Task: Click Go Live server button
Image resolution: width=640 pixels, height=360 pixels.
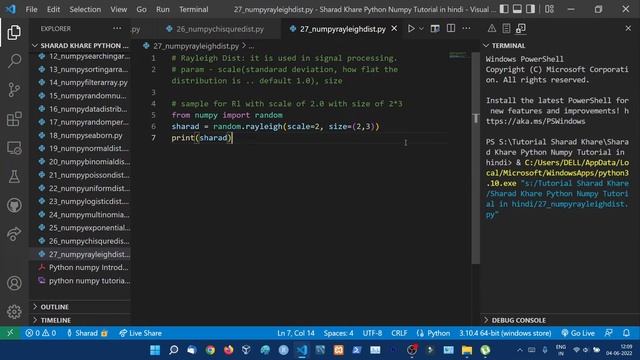Action: [x=578, y=333]
